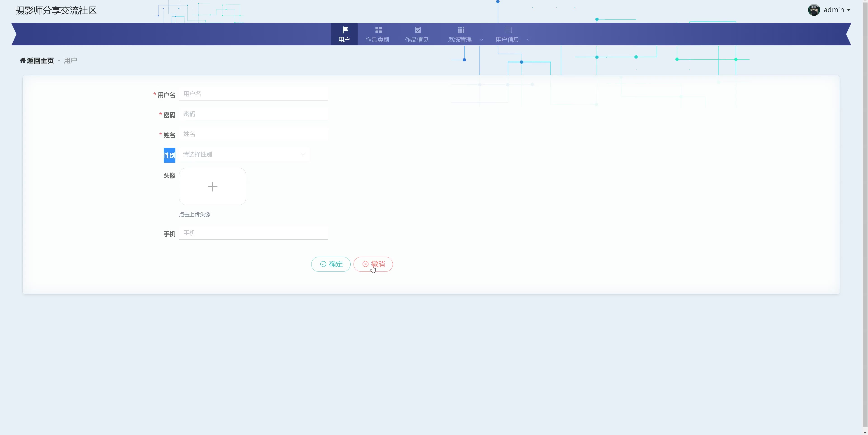Click the admin avatar picture
This screenshot has width=868, height=435.
pos(814,10)
